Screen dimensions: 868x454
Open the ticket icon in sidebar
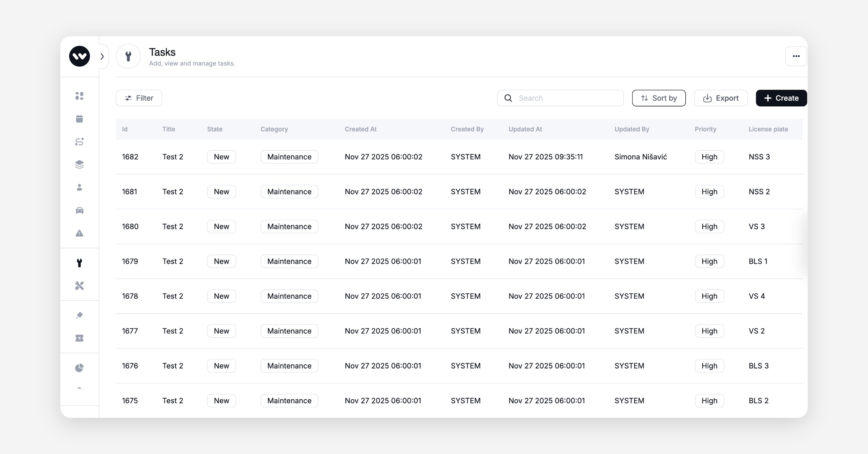pyautogui.click(x=79, y=338)
